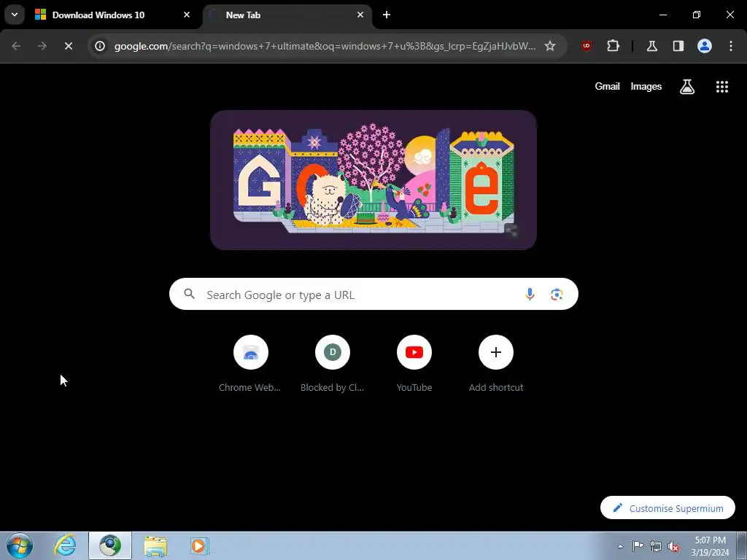Click Customise Supermium button
Screen dimensions: 747x560
click(667, 508)
